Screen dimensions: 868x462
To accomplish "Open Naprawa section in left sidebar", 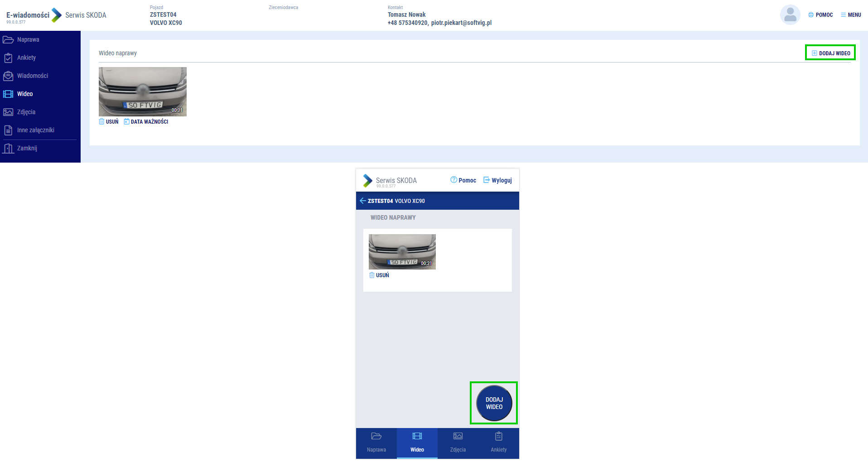I will click(27, 40).
